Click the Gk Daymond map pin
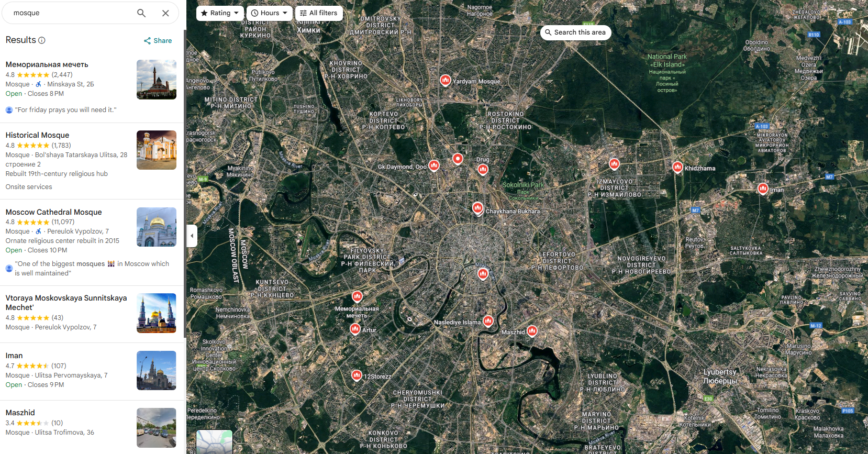The height and width of the screenshot is (454, 868). coord(433,165)
